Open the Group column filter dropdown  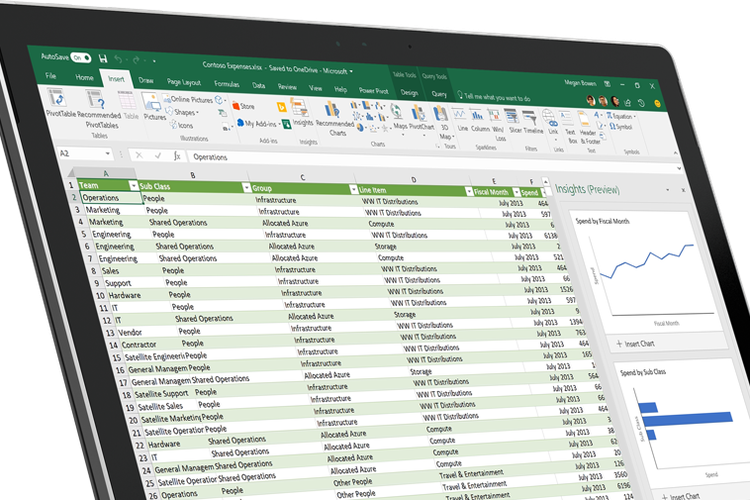tap(353, 189)
